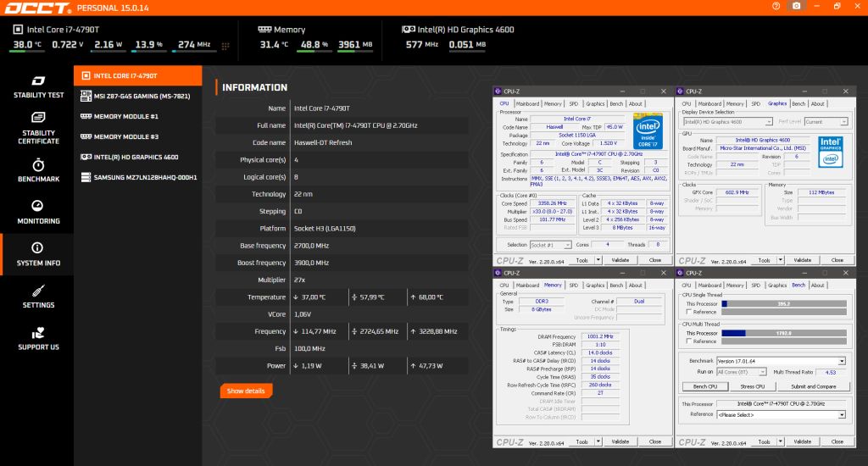Switch to Mainboard tab in top-left CPU-Z
The image size is (868, 466).
pyautogui.click(x=527, y=104)
